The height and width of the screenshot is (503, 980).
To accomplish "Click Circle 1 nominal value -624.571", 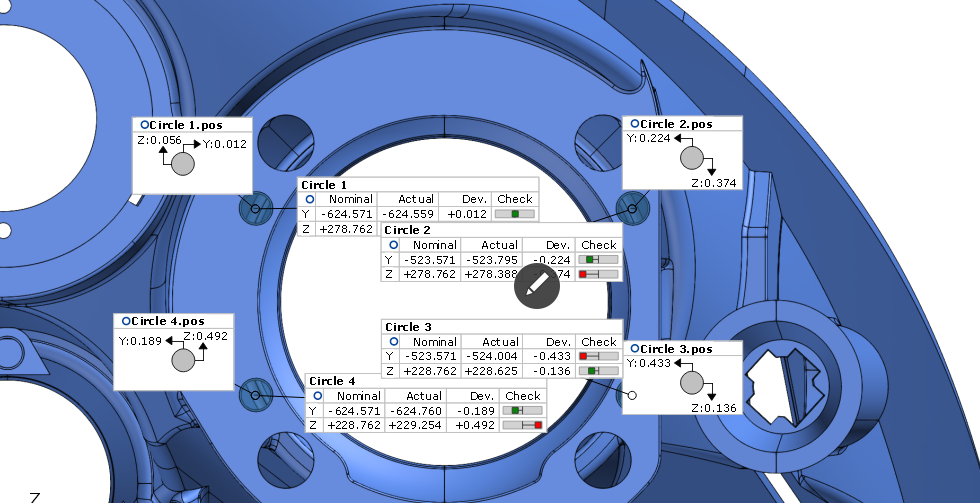I will tap(346, 214).
